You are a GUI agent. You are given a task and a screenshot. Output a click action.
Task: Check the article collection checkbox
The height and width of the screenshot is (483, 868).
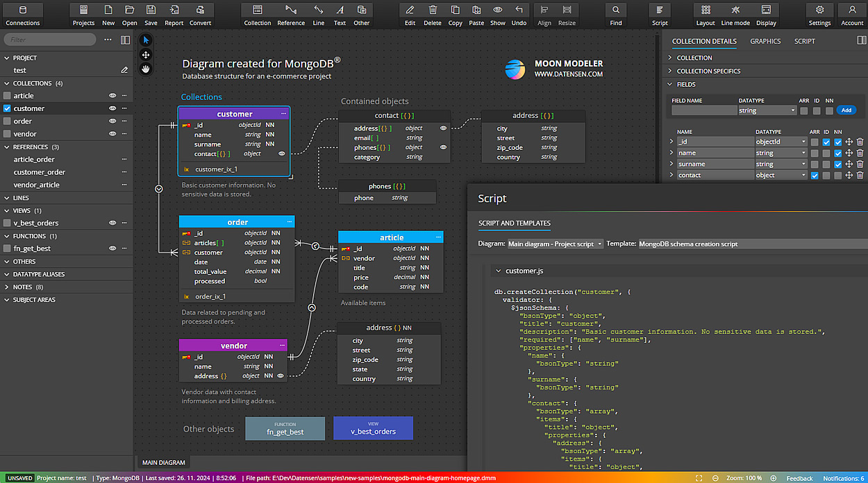[7, 96]
